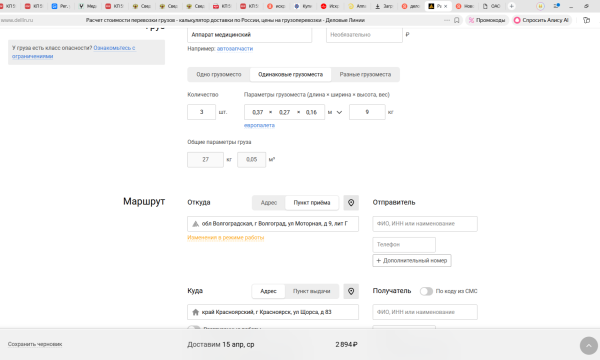Image resolution: width=600 pixels, height=360 pixels.
Task: Click the bookmark icon in the address bar
Action: tap(457, 20)
